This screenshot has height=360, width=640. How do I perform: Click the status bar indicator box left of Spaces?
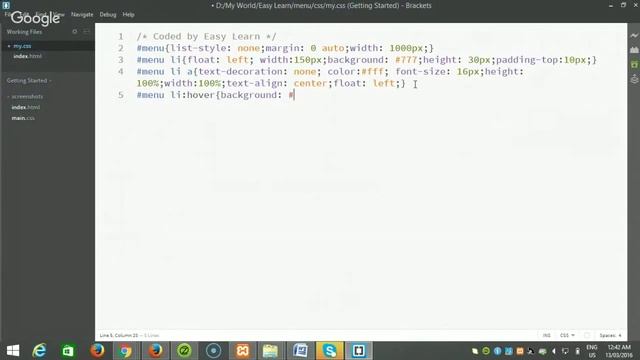pyautogui.click(x=587, y=336)
